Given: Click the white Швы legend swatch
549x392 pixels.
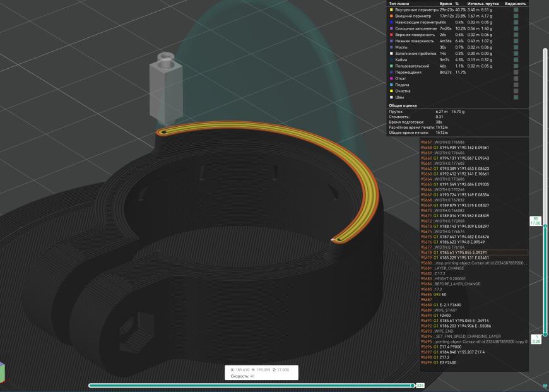Looking at the screenshot, I should pyautogui.click(x=391, y=97).
